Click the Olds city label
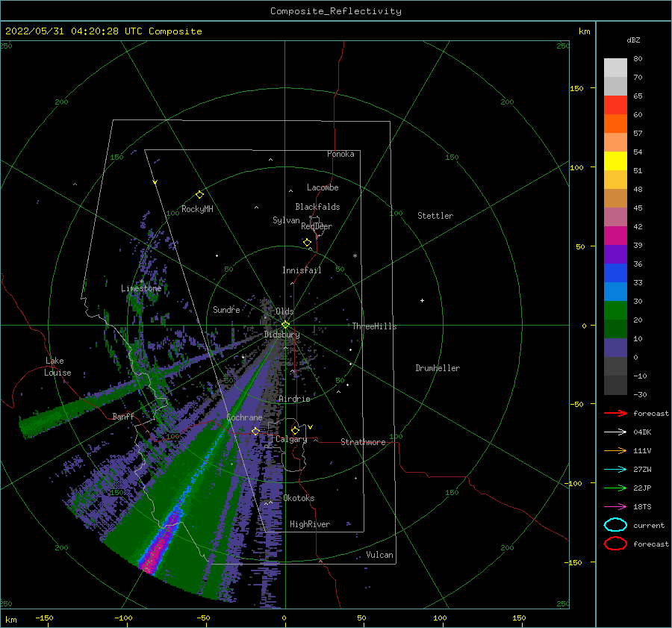 click(x=284, y=311)
